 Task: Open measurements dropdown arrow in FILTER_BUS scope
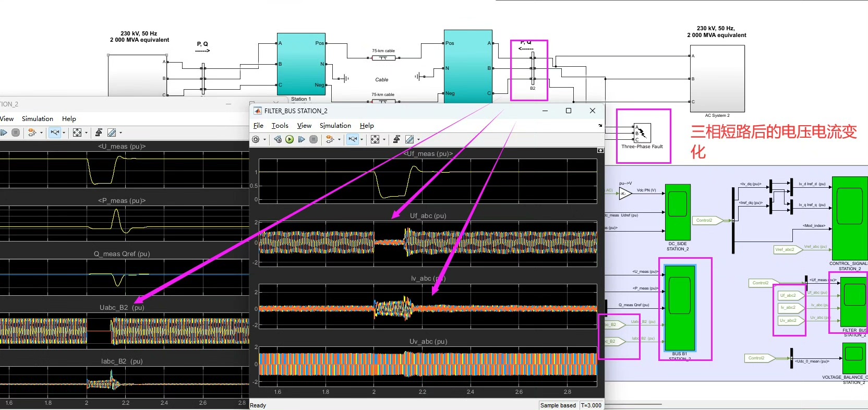tap(418, 139)
